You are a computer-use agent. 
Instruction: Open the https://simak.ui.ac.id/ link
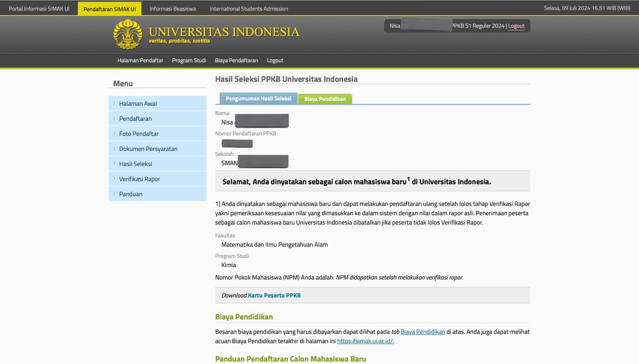point(365,341)
